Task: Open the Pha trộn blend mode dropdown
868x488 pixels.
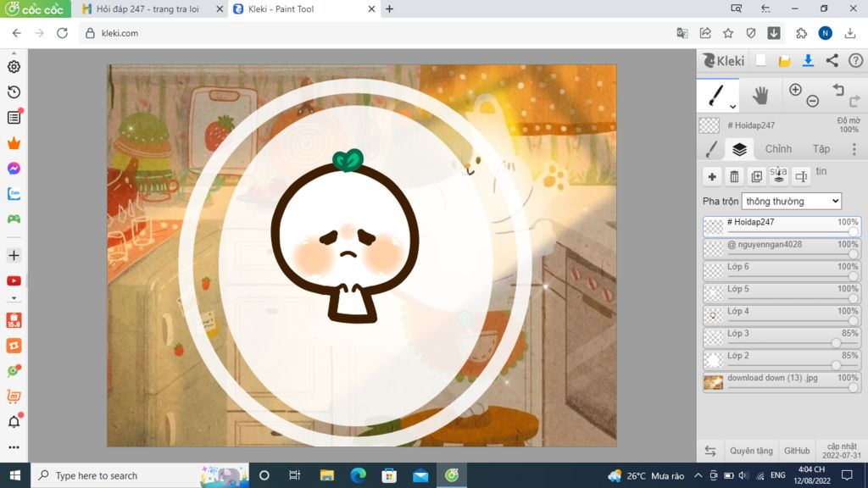Action: [792, 202]
